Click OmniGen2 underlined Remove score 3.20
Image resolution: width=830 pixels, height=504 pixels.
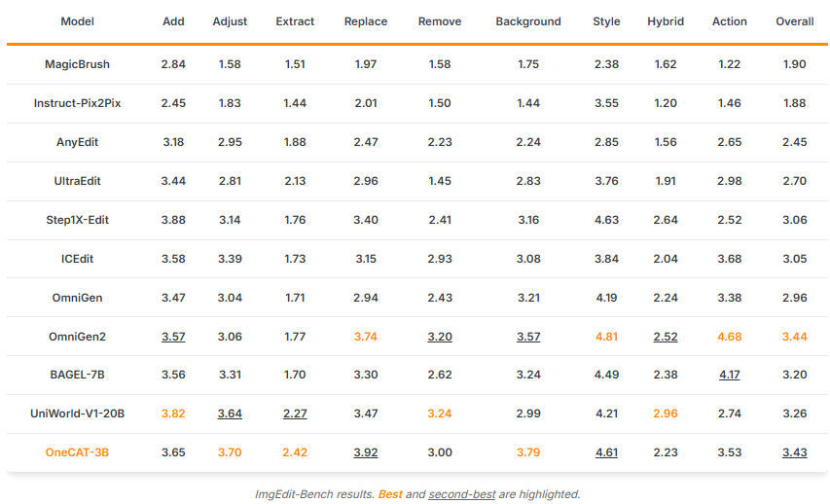440,337
